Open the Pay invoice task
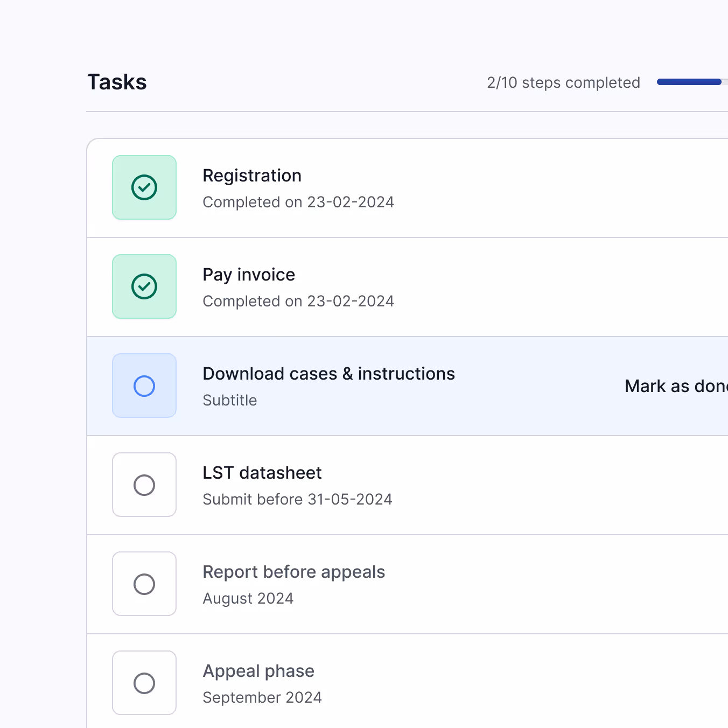Viewport: 728px width, 728px height. (249, 275)
